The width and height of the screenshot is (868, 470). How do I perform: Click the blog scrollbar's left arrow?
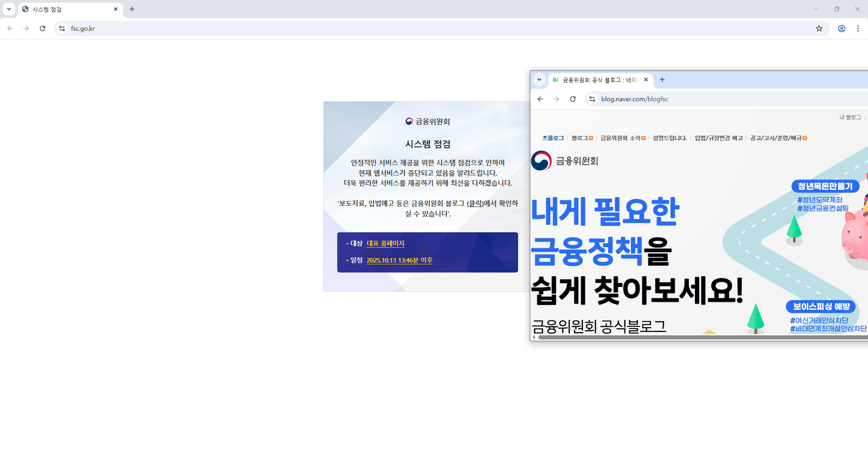click(x=534, y=337)
